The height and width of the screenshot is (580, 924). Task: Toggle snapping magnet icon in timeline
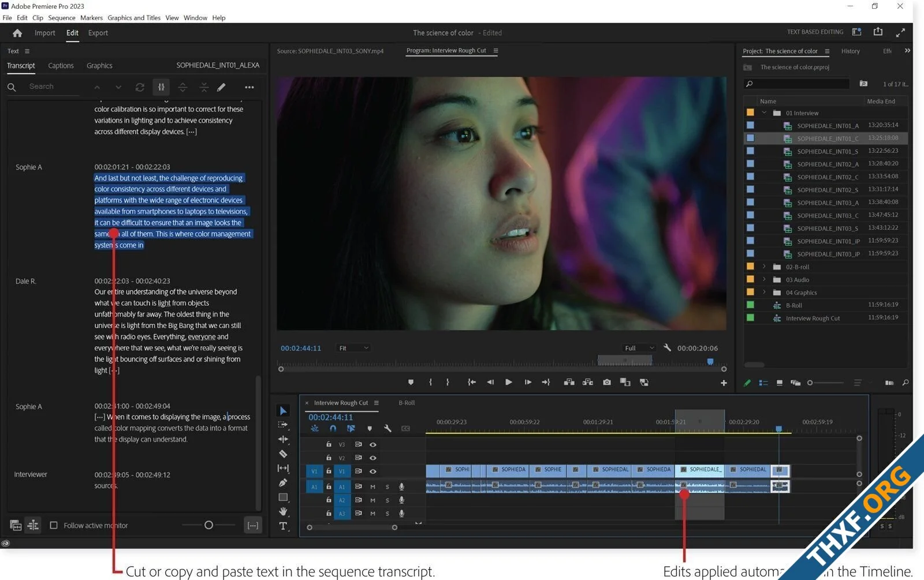[333, 428]
